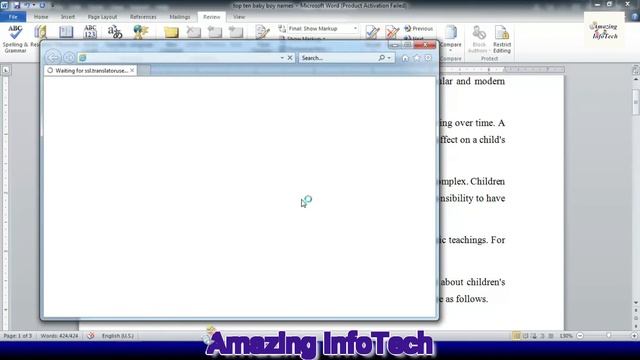640x360 pixels.
Task: Switch to the References tab
Action: 143,17
